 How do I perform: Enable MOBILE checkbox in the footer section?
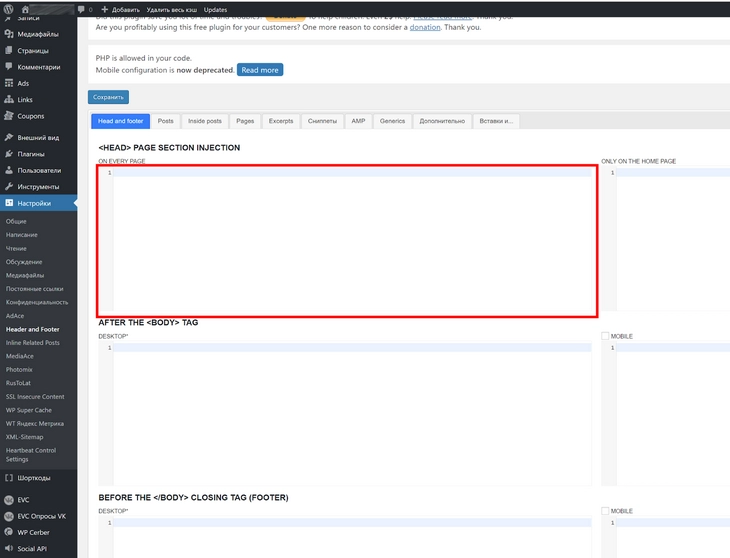point(605,511)
